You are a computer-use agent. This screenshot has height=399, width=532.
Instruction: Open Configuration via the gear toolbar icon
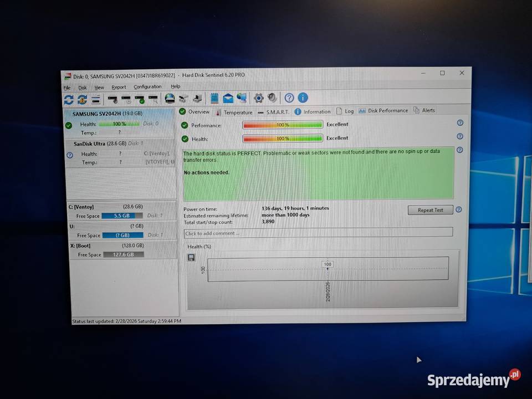(x=258, y=98)
